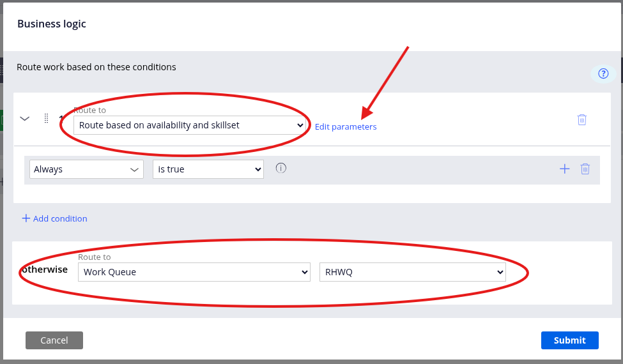Open the 'is true' operator dropdown
Screen dimensions: 623x364
pyautogui.click(x=208, y=169)
